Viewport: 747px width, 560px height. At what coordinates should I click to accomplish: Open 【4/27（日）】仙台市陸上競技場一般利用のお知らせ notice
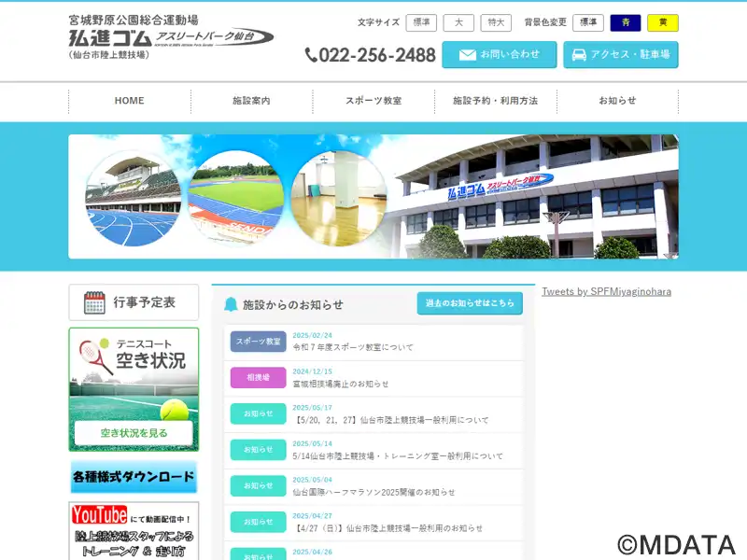click(388, 528)
